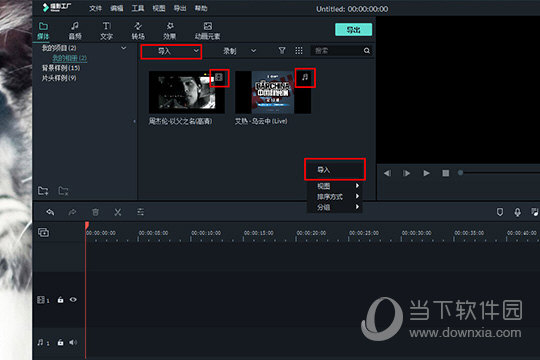Click the undo arrow icon
Screen dimensions: 540x360
click(x=50, y=212)
